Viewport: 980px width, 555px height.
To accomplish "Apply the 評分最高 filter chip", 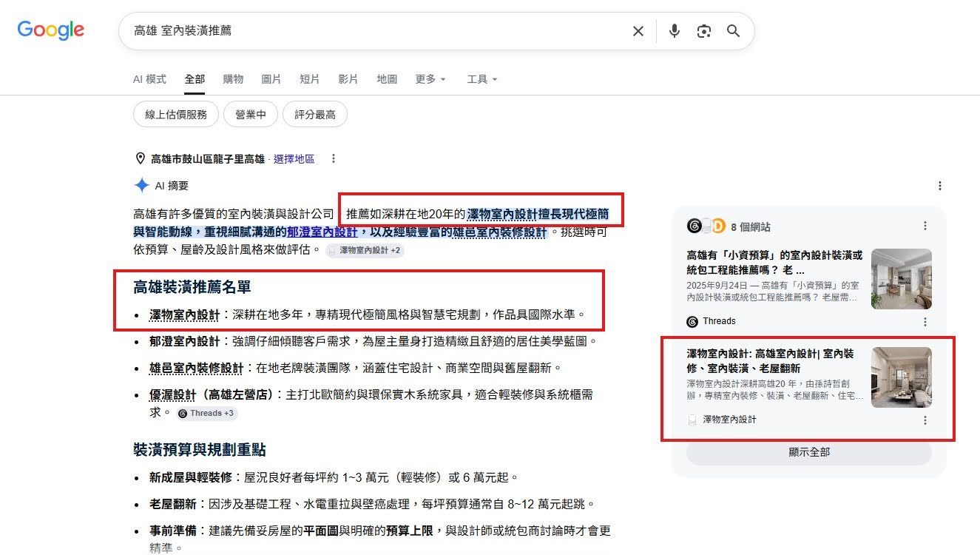I will point(315,114).
